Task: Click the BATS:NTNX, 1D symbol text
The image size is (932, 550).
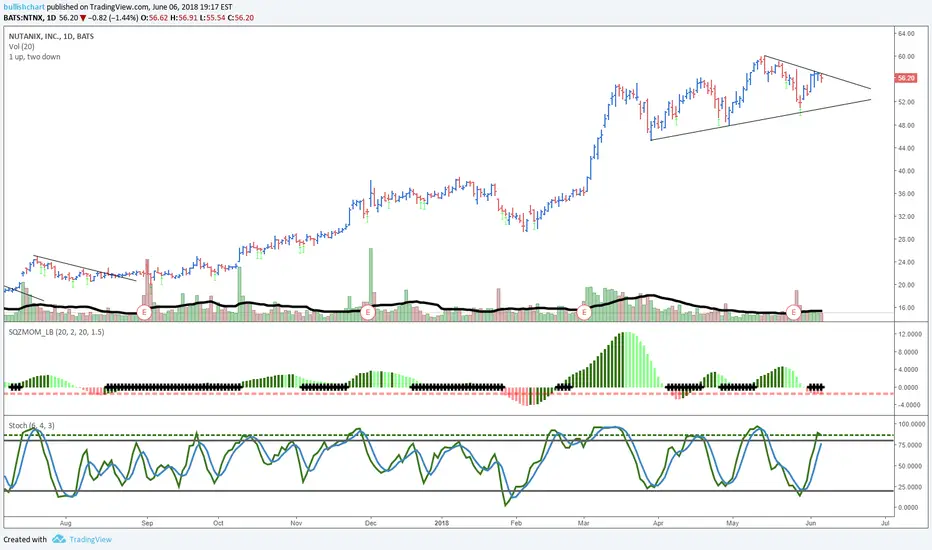Action: pos(30,18)
